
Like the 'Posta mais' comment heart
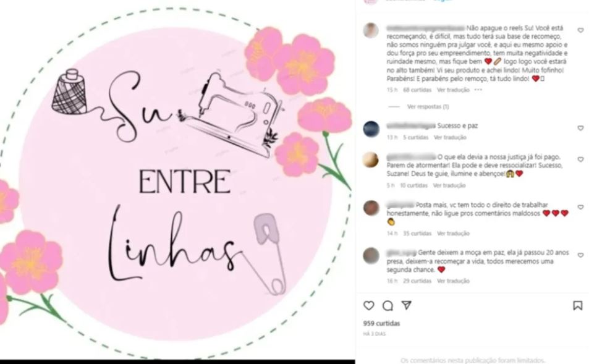click(x=580, y=207)
